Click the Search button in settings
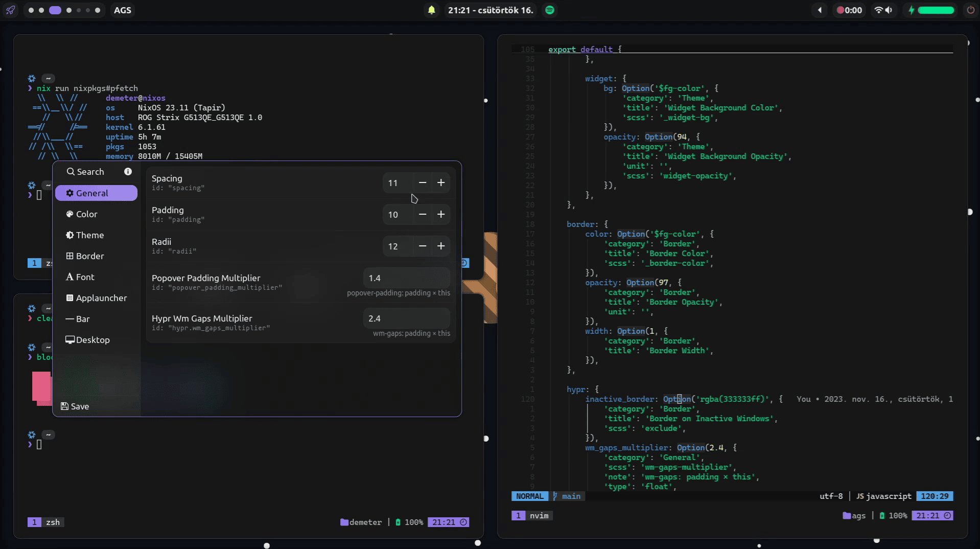Screen dimensions: 980x549 (x=85, y=172)
